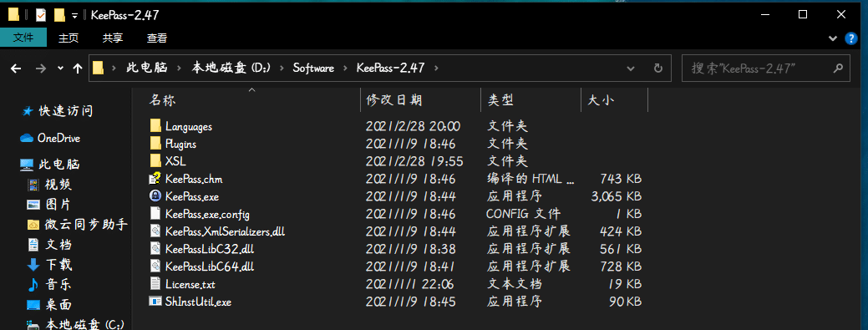868x330 pixels.
Task: Select the KeePass.exe.config file icon
Action: 155,214
